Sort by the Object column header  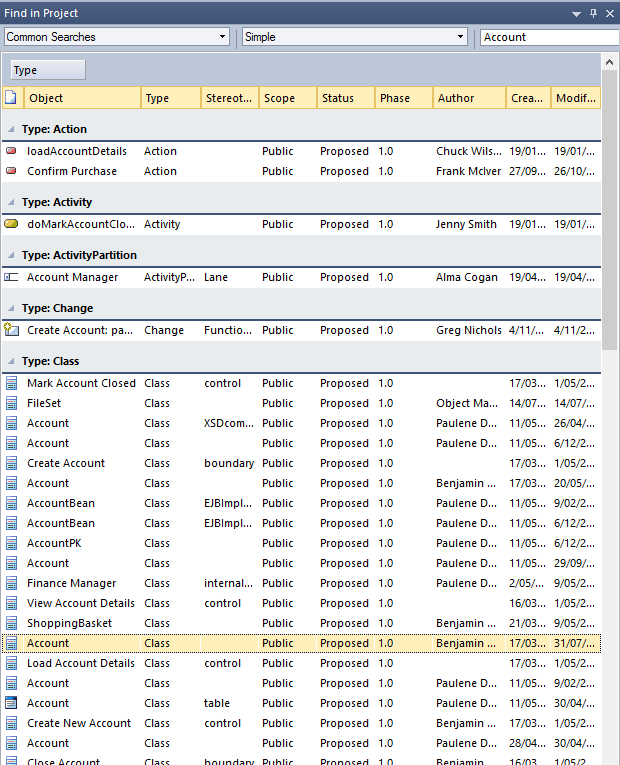[82, 98]
